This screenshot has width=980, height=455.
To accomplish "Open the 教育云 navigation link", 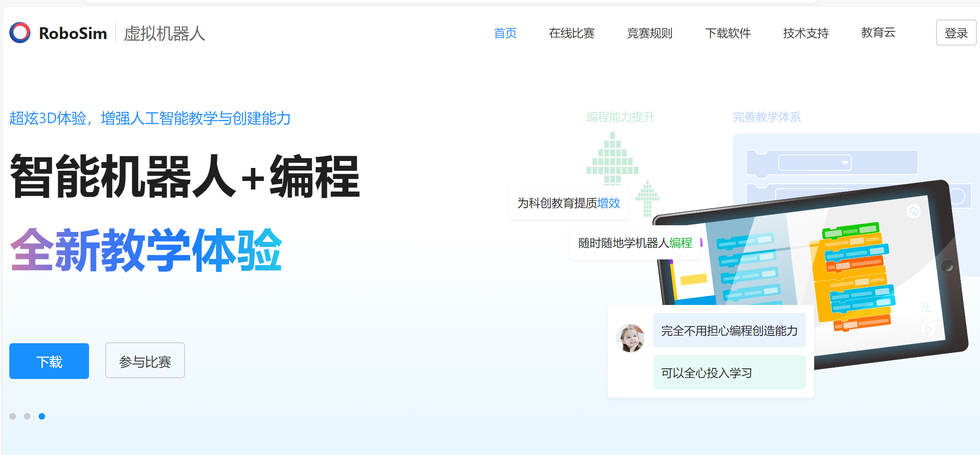I will 878,33.
